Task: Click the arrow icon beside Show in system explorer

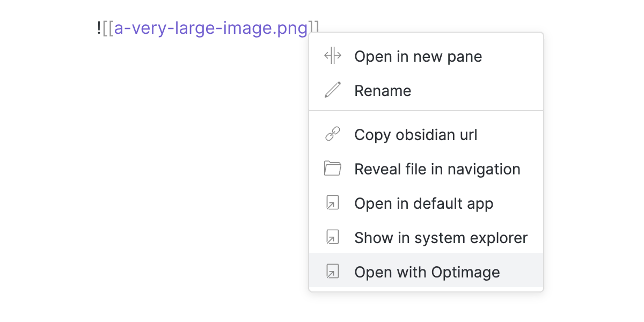Action: tap(332, 237)
